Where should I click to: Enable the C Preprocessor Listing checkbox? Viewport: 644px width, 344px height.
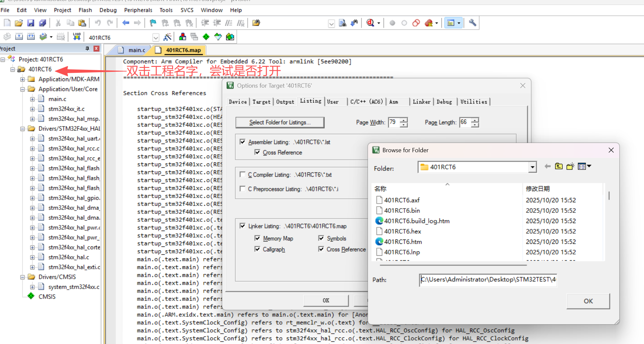[243, 188]
